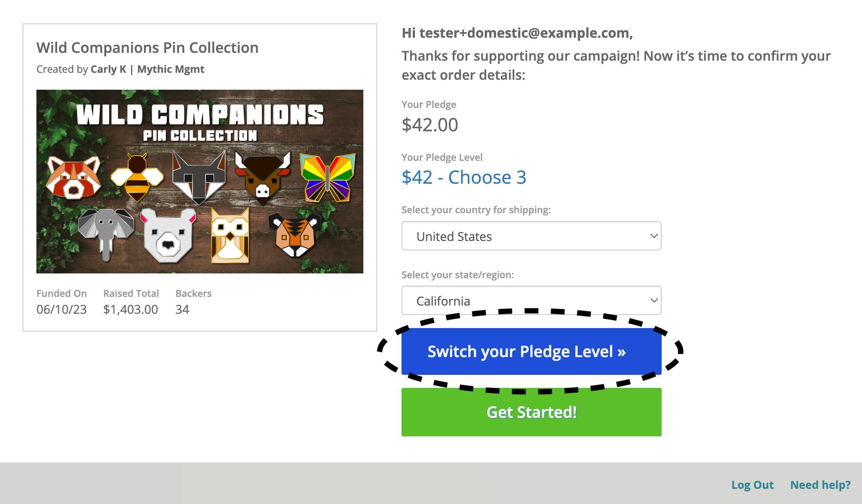Click the "$42 - Choose 3" pledge level
862x504 pixels.
click(464, 177)
